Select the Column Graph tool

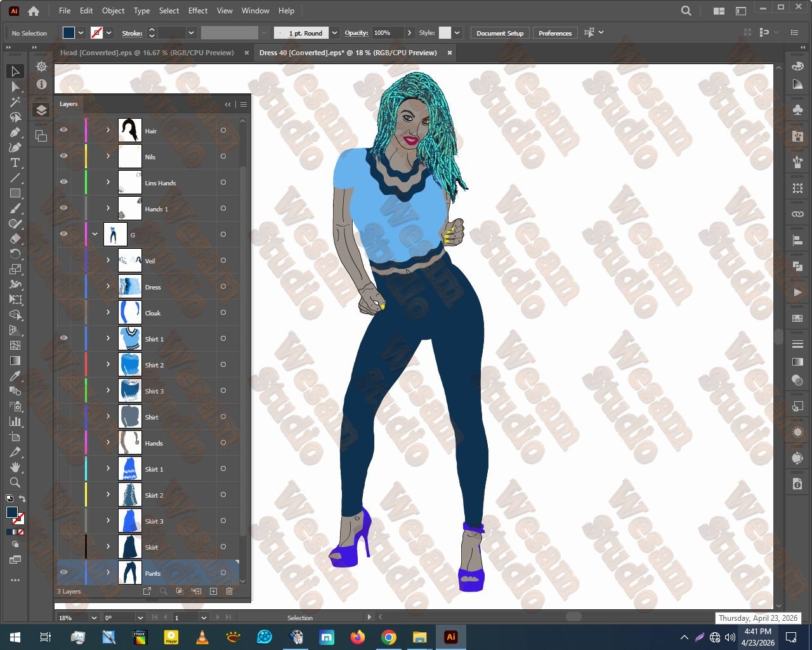click(x=15, y=421)
